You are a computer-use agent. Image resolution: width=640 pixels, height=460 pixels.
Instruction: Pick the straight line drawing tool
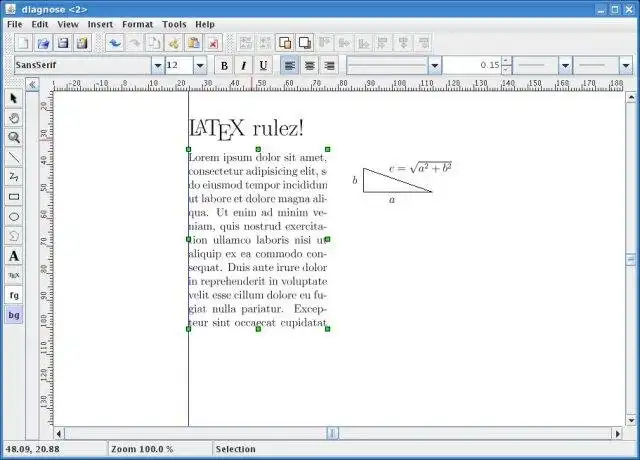click(14, 158)
